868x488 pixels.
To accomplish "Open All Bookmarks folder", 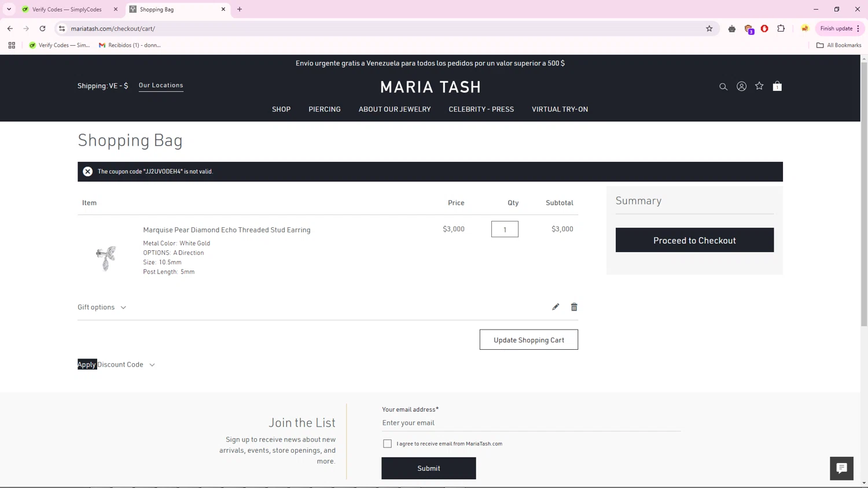I will [838, 45].
